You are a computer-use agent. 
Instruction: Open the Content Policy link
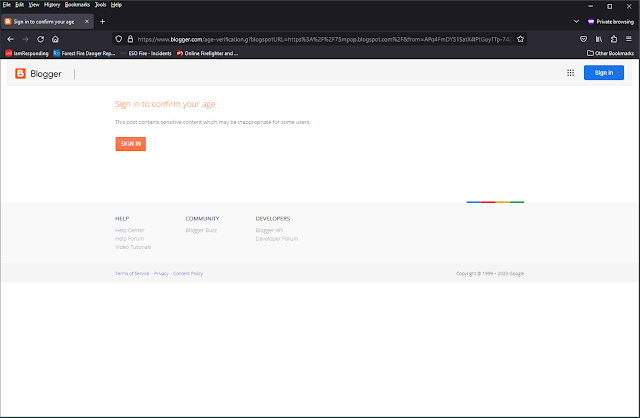click(188, 273)
